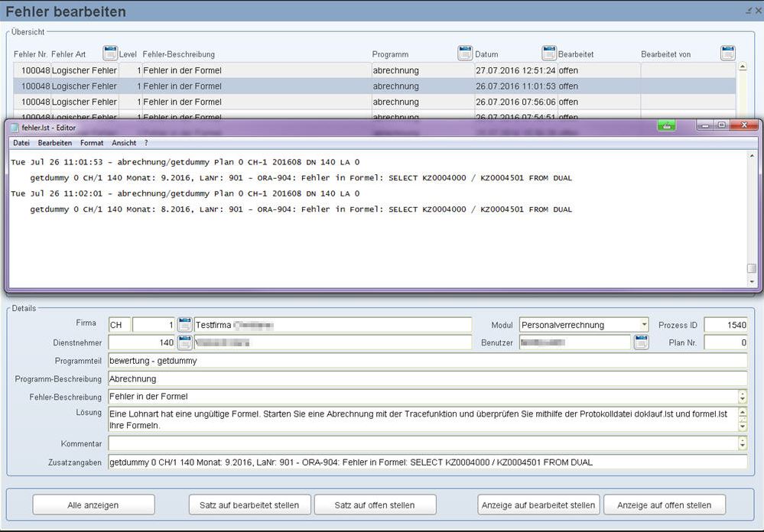Screen dimensions: 764x532
Task: Click the Fehler Art column header
Action: (68, 54)
